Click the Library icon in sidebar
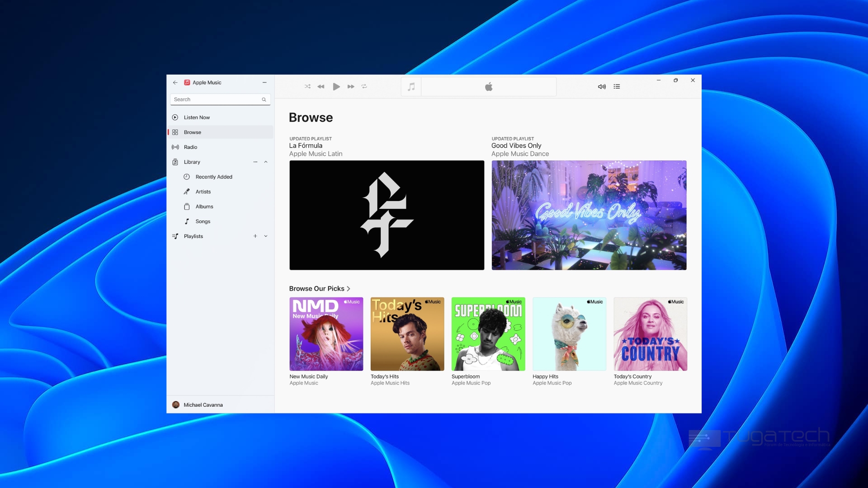The height and width of the screenshot is (488, 868). pos(175,162)
